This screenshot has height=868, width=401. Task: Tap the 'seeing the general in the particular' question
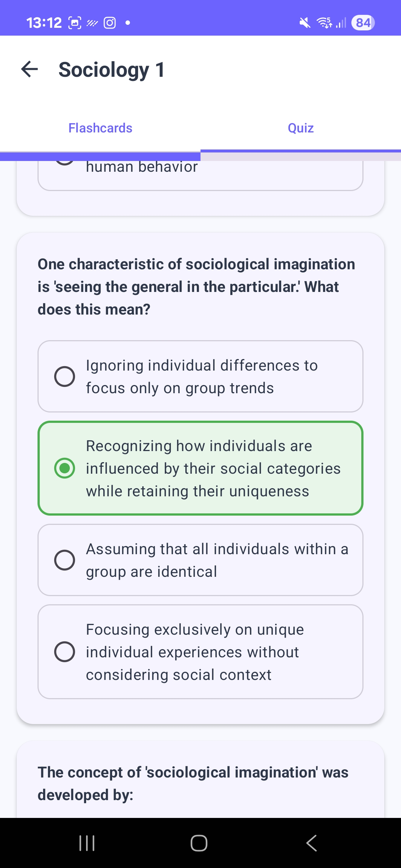tap(196, 287)
